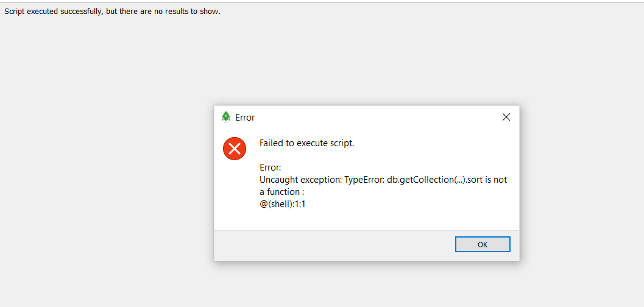
Task: Click the "a function :" text line
Action: (281, 192)
